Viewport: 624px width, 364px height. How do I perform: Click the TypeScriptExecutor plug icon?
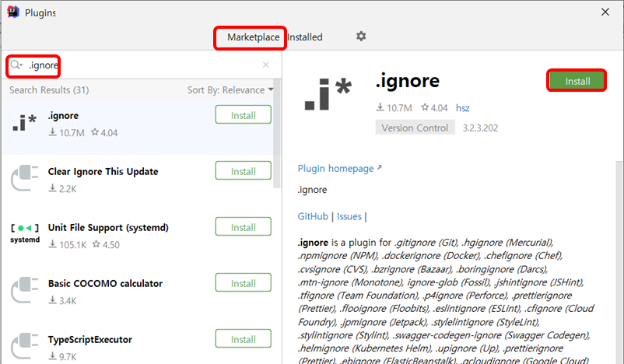(24, 346)
